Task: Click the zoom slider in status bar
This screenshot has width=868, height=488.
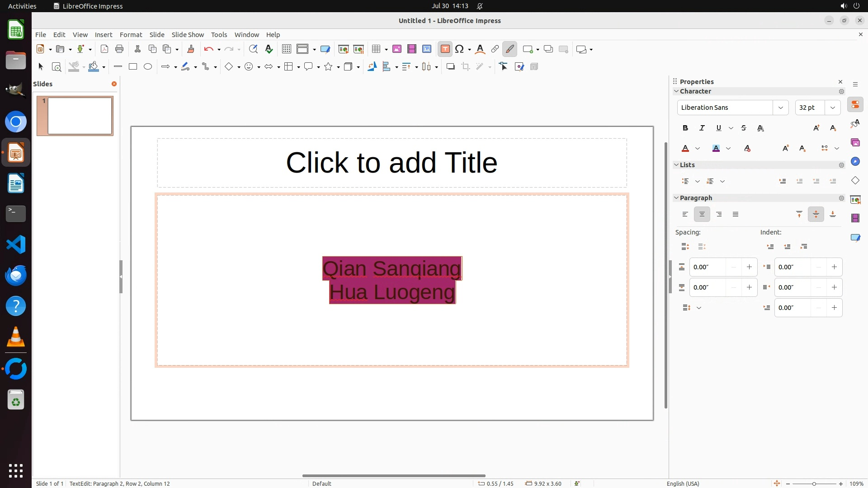Action: click(814, 483)
